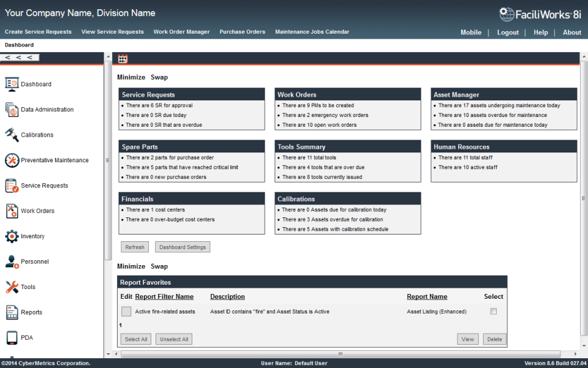Open the Preventative Maintenance sidebar icon
588x368 pixels.
[x=12, y=160]
